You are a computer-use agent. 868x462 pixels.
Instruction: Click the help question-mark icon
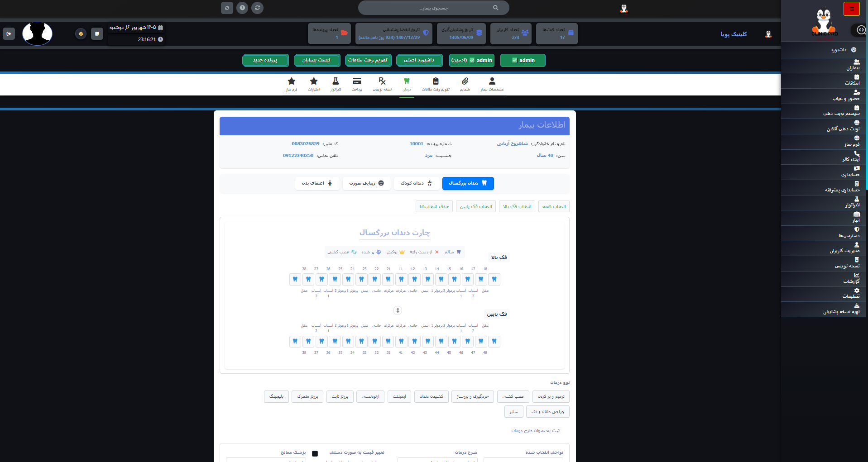click(x=242, y=8)
